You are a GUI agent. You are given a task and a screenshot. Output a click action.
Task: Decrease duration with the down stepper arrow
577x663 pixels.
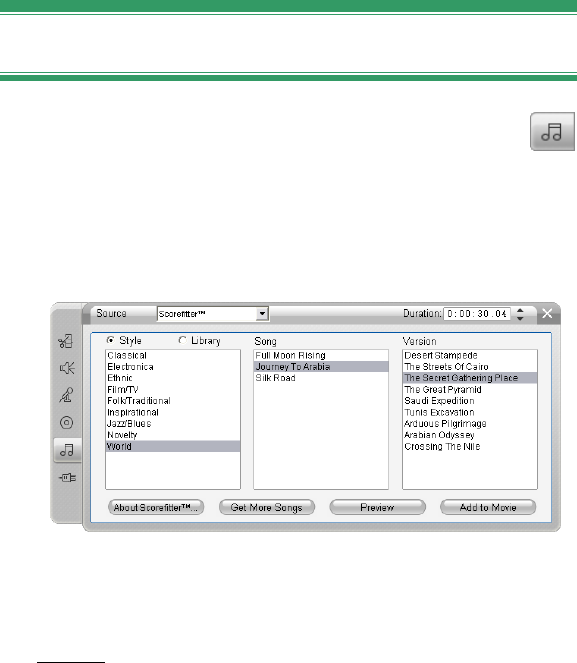click(x=520, y=318)
